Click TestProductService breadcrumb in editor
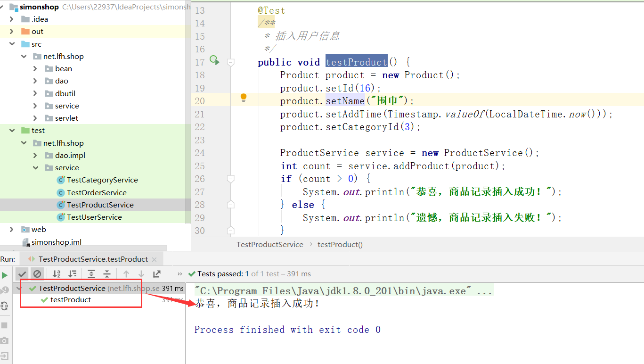 tap(270, 244)
